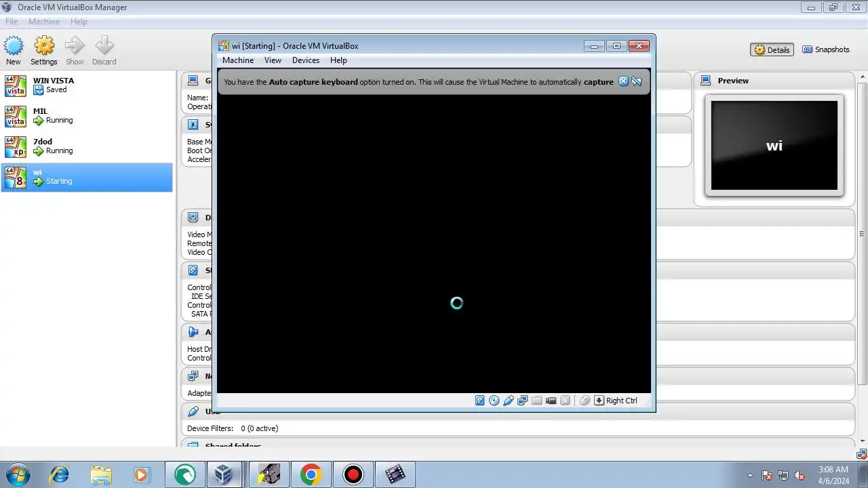The image size is (868, 488).
Task: Open Google Chrome from taskbar
Action: click(x=311, y=474)
